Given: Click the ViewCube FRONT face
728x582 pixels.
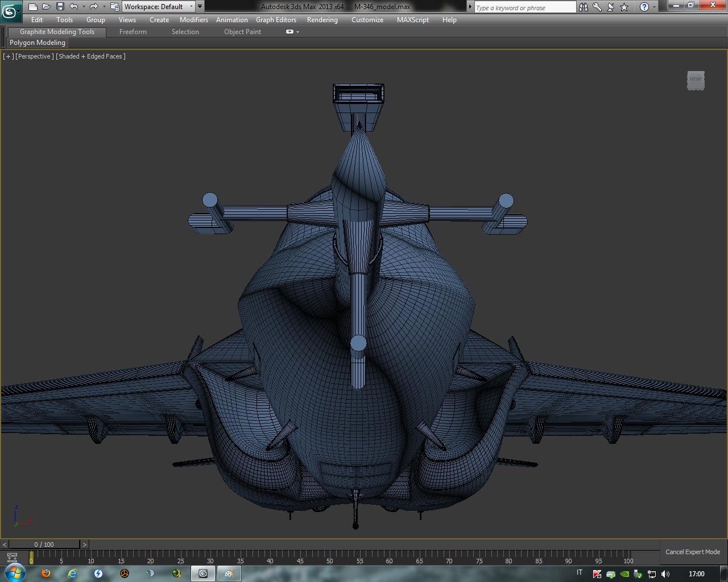Looking at the screenshot, I should coord(696,80).
